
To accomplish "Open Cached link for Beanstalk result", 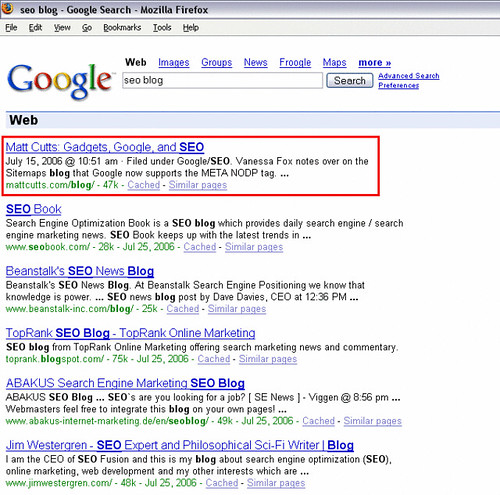I will (x=183, y=309).
